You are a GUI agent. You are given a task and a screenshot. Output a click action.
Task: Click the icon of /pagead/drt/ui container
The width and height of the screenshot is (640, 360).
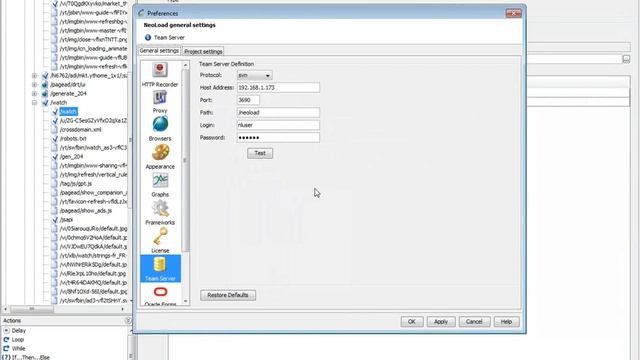click(45, 84)
